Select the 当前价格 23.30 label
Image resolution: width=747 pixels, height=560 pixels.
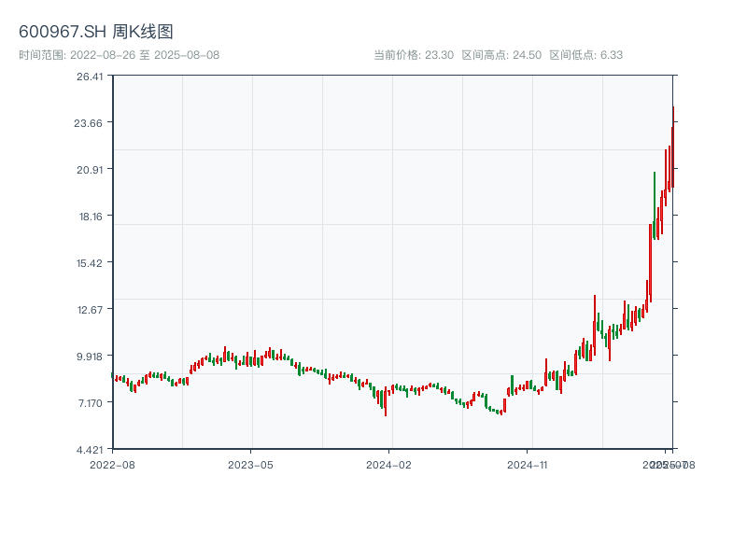414,55
